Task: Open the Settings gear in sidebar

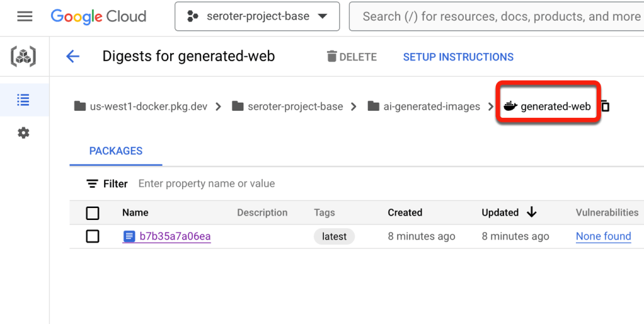Action: click(23, 133)
